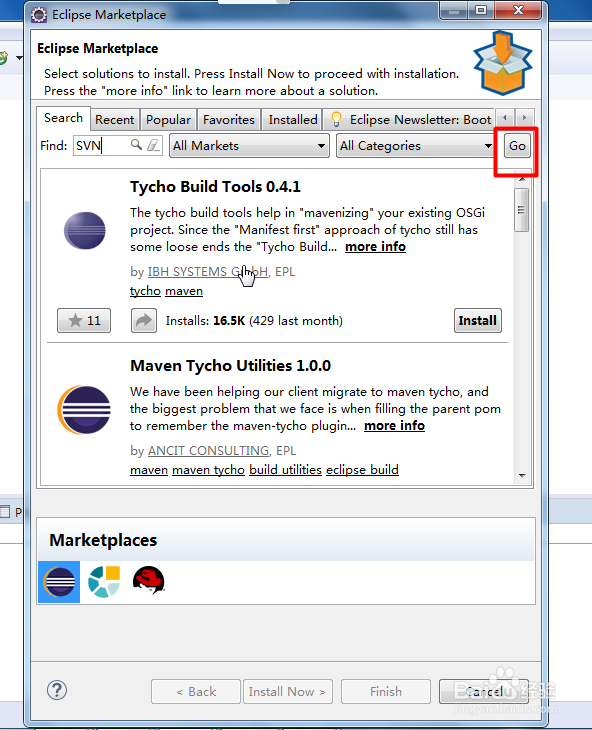
Task: Click the magnifier icon in Find field
Action: coord(136,145)
